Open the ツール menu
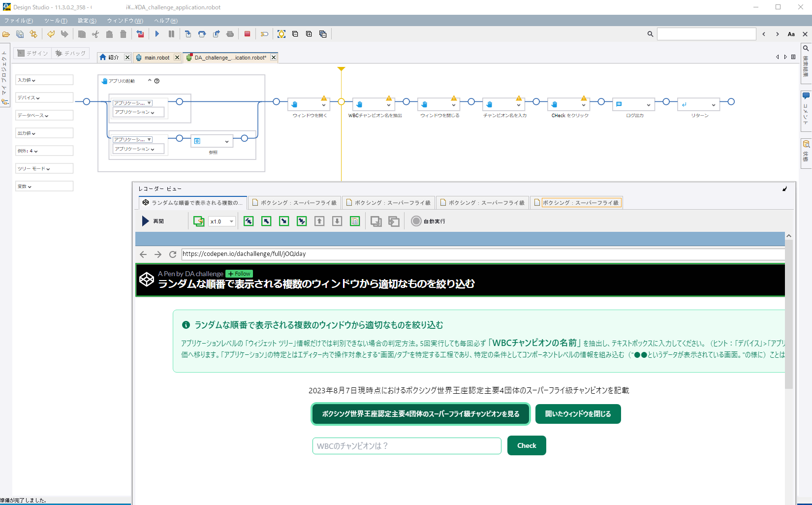Image resolution: width=812 pixels, height=505 pixels. pos(56,21)
